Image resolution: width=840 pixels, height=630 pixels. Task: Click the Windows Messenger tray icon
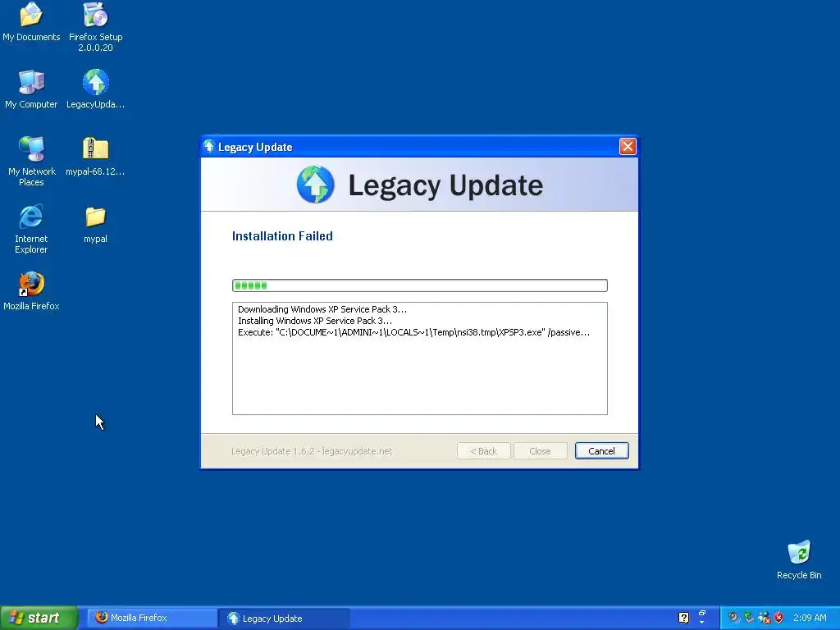764,618
